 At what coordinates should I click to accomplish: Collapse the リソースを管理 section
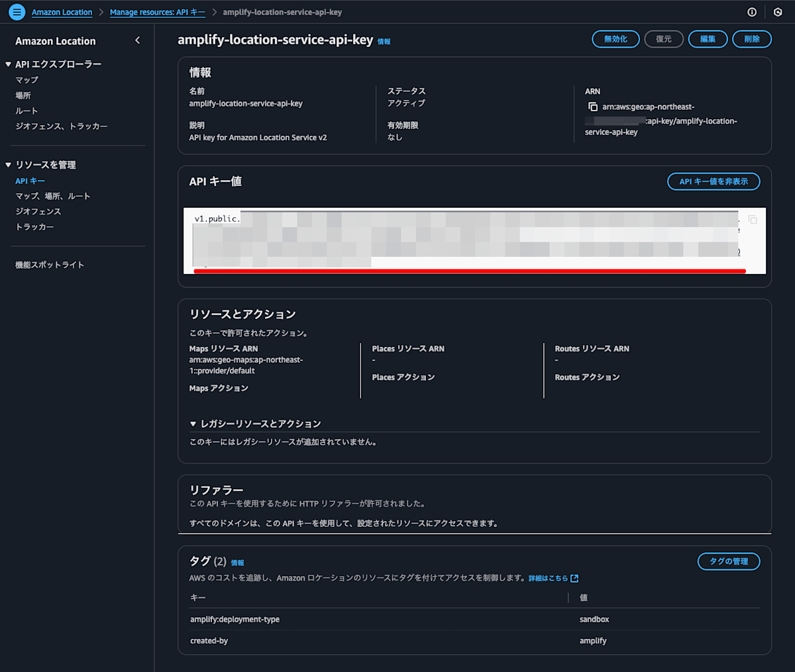[x=9, y=165]
